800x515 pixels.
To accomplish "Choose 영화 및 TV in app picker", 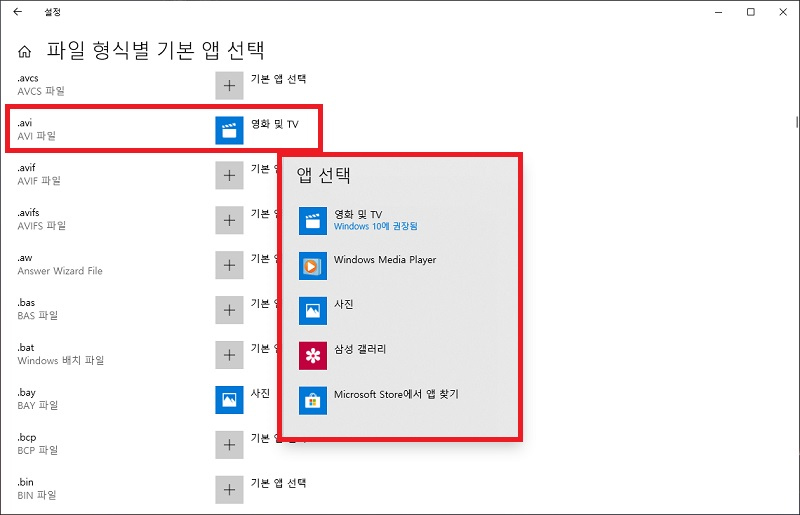I will [401, 220].
